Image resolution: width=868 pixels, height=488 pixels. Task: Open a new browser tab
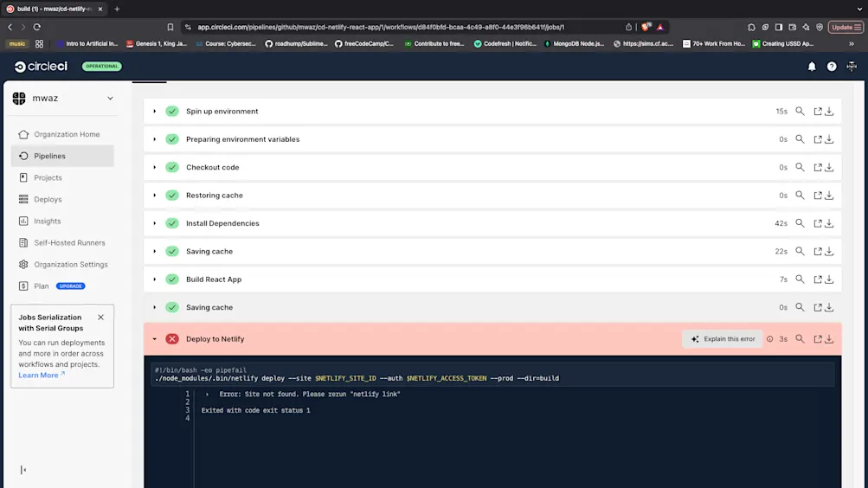[117, 9]
